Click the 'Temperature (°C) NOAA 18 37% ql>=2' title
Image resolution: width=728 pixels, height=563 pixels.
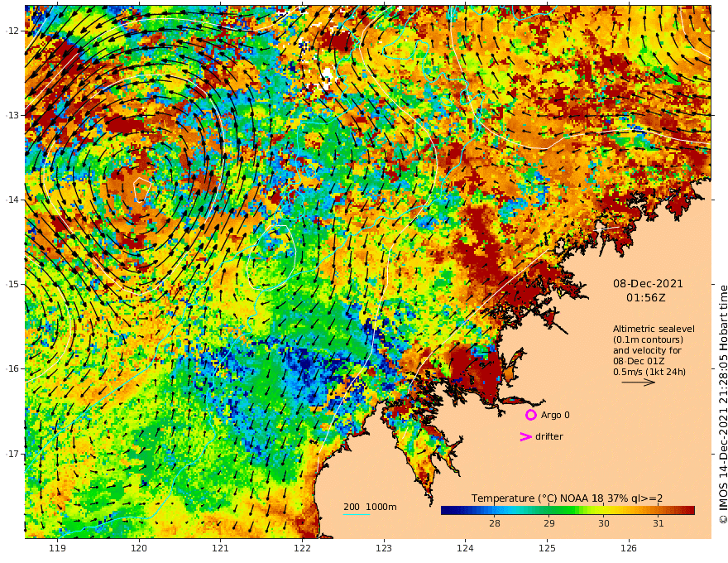pos(567,498)
